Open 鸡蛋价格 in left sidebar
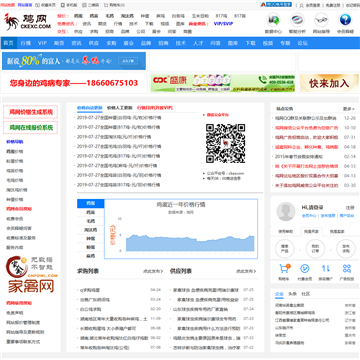This screenshot has width=360, height=360. [15, 151]
